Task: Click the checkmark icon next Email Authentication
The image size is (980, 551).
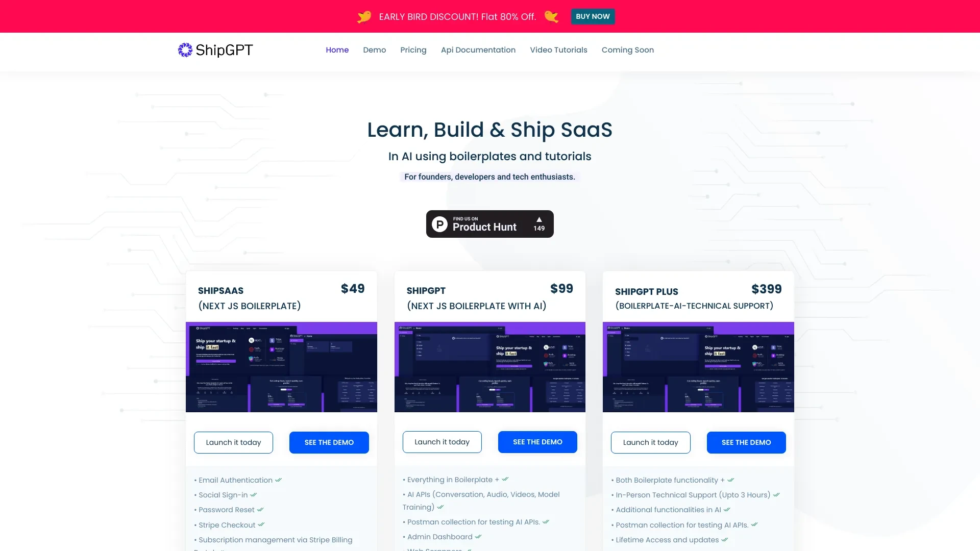Action: (278, 479)
